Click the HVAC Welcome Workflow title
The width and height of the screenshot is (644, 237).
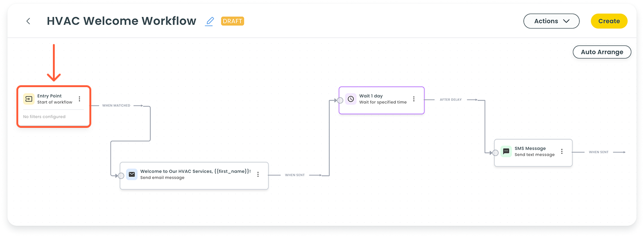tap(122, 21)
